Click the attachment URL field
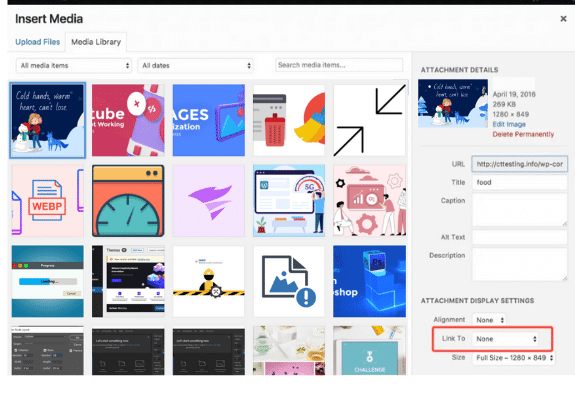Image resolution: width=575 pixels, height=398 pixels. point(520,164)
